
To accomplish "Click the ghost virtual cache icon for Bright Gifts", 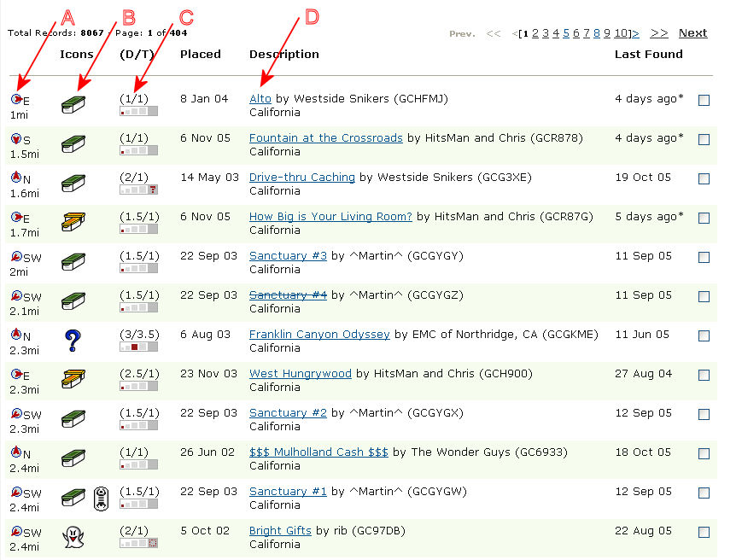I will pyautogui.click(x=73, y=537).
